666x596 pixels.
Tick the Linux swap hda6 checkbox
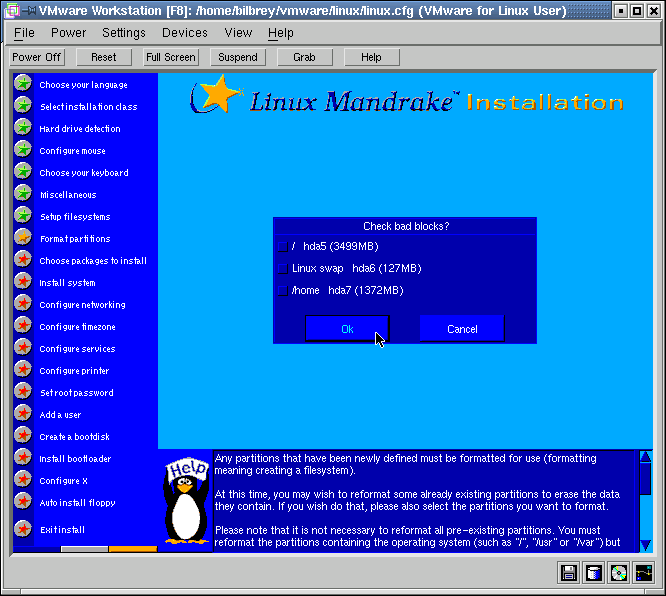point(283,268)
